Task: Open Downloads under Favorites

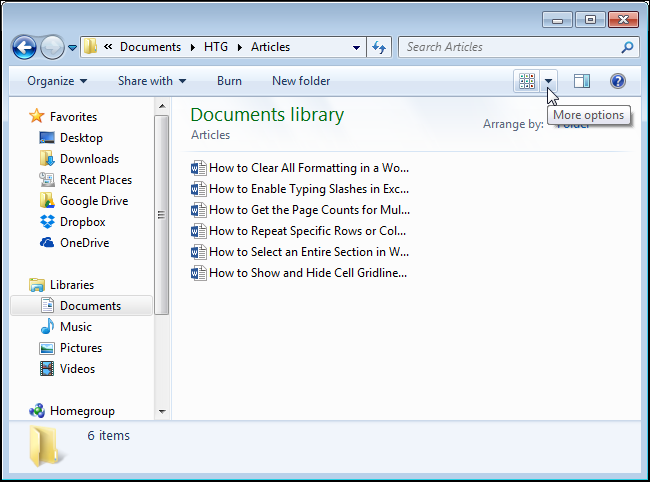Action: click(x=90, y=159)
